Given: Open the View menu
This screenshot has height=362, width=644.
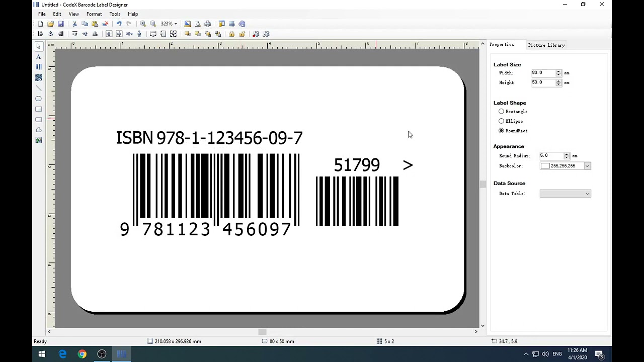Looking at the screenshot, I should pyautogui.click(x=73, y=14).
